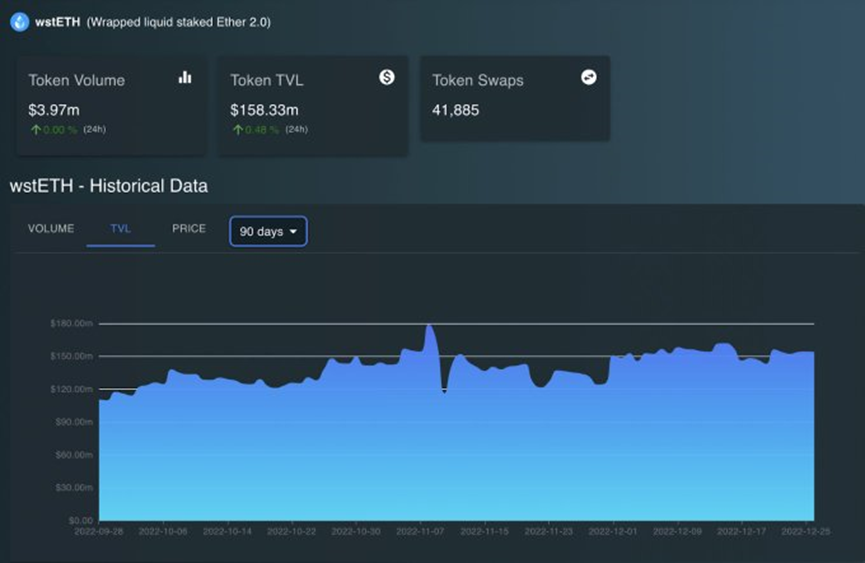Click the 2022-12-01 date label on axis
Screen dimensions: 865x563
(x=612, y=531)
